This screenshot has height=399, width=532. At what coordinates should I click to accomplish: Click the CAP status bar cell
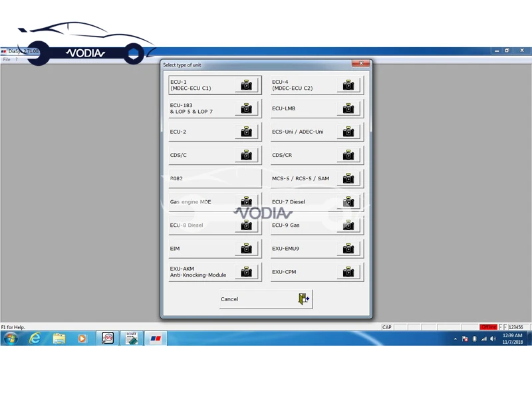point(387,327)
